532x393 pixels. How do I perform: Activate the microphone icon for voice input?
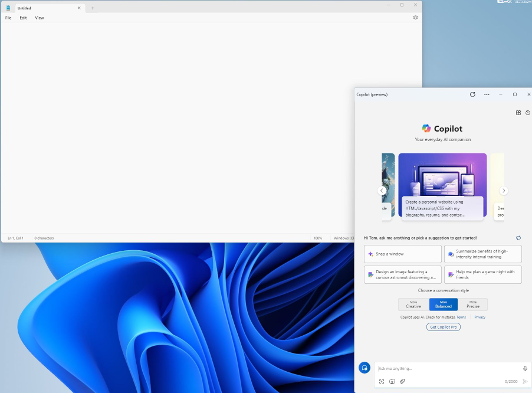[524, 368]
